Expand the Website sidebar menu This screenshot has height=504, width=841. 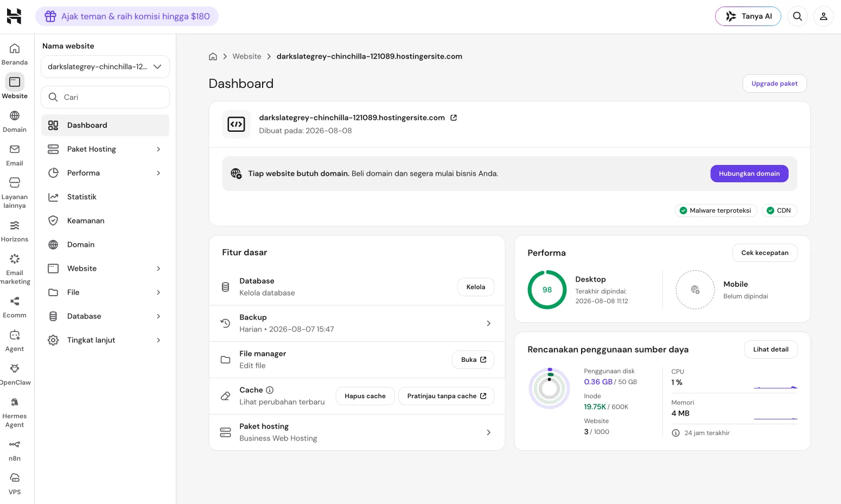[x=105, y=269]
